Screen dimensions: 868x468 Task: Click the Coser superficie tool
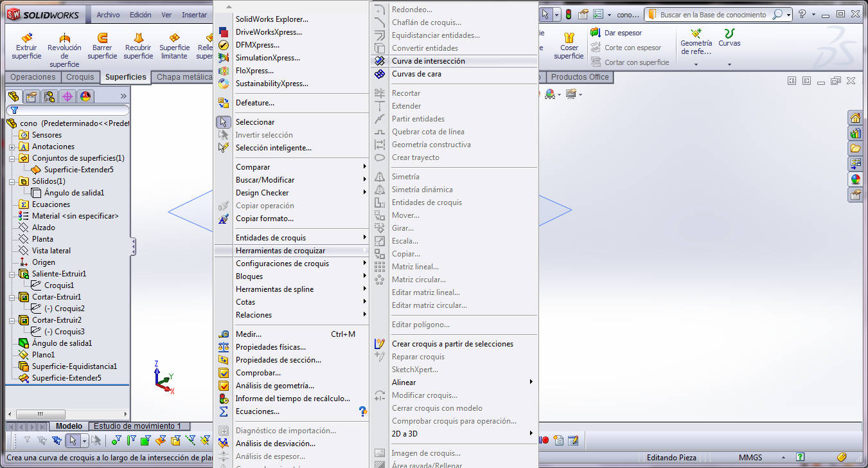point(569,46)
